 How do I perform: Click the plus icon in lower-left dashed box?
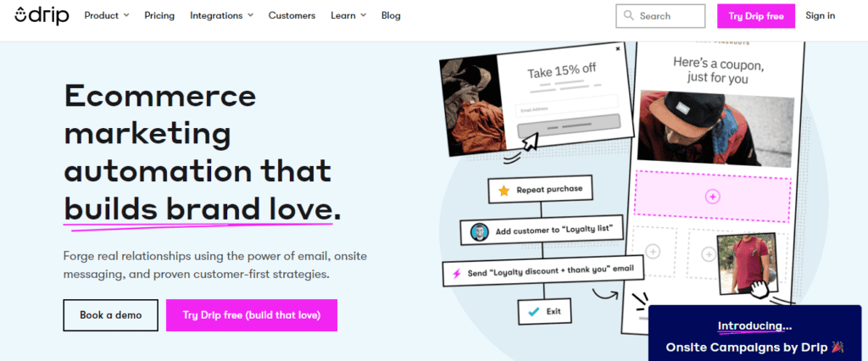[653, 251]
